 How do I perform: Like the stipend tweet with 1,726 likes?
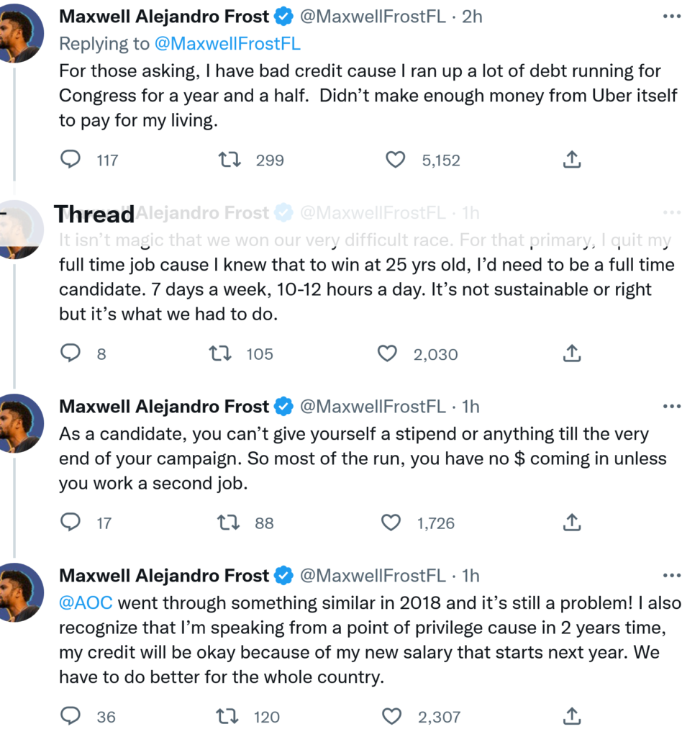pyautogui.click(x=391, y=523)
